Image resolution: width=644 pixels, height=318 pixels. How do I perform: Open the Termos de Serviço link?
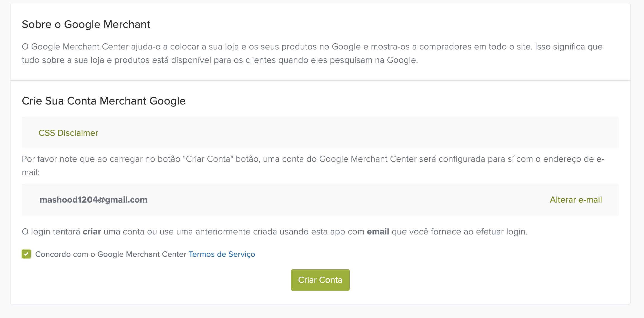[x=222, y=254]
